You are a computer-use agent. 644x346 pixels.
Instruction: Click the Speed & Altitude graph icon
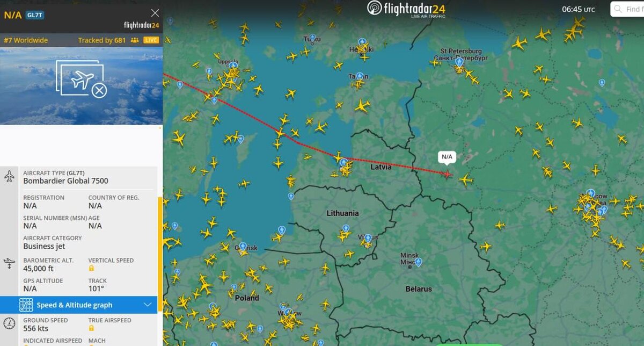(26, 305)
